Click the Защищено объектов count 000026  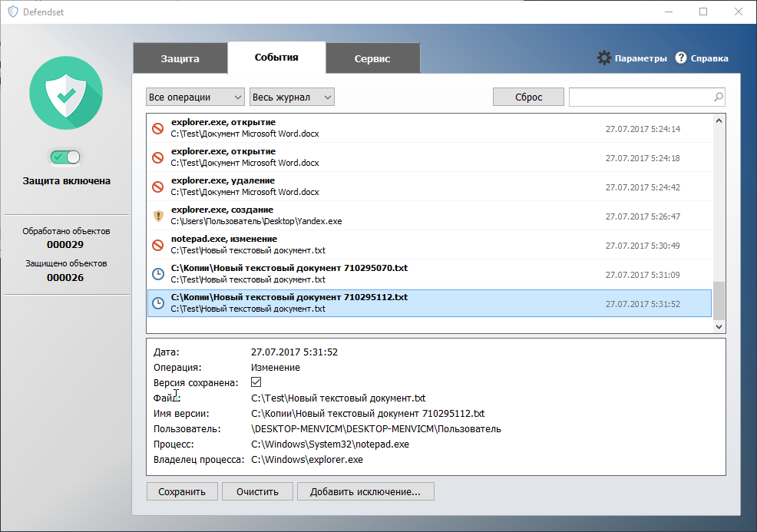[65, 278]
